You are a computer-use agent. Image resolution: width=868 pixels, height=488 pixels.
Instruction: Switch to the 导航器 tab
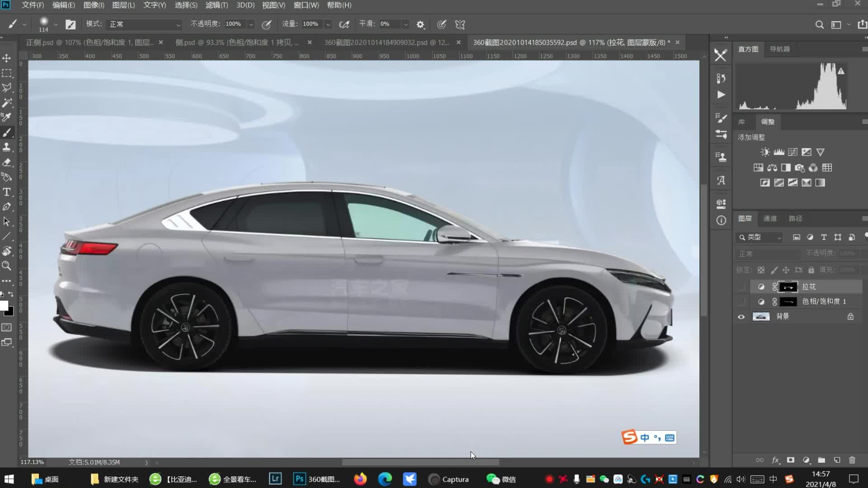(x=780, y=49)
